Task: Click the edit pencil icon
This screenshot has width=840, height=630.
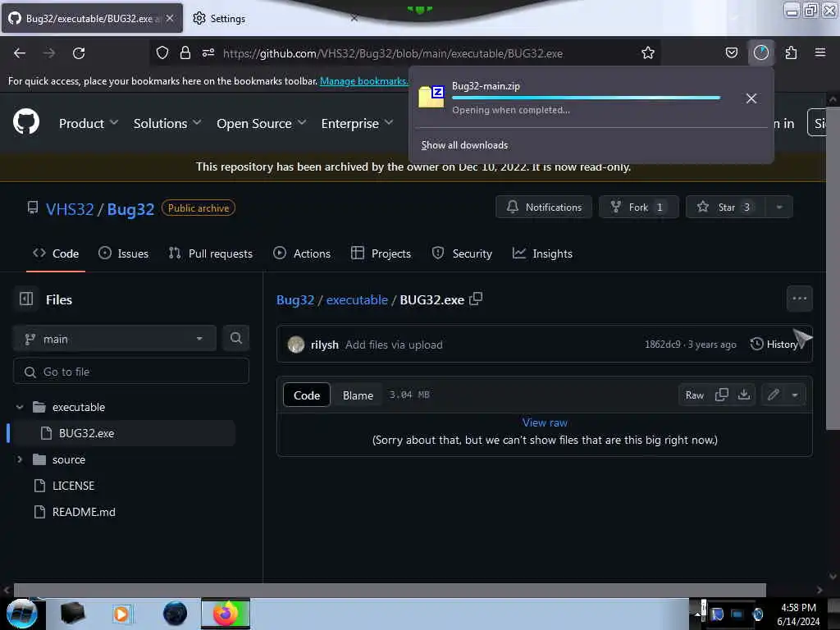Action: 773,395
